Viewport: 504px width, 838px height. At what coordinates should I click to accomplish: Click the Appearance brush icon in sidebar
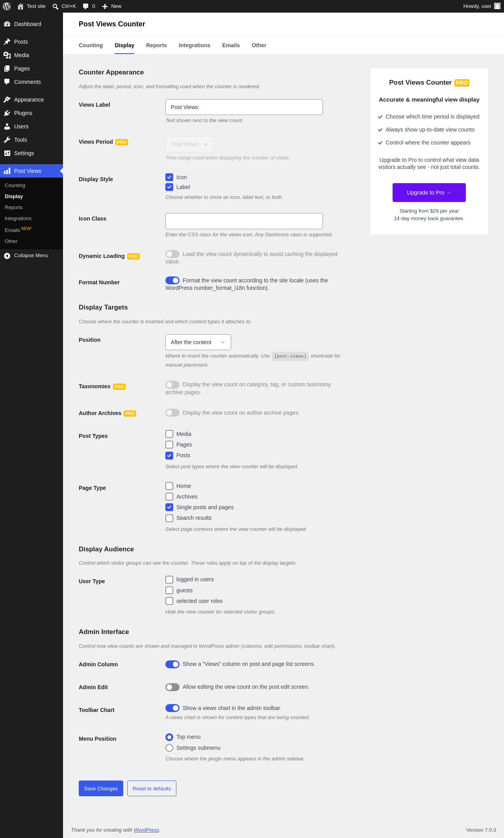7,100
